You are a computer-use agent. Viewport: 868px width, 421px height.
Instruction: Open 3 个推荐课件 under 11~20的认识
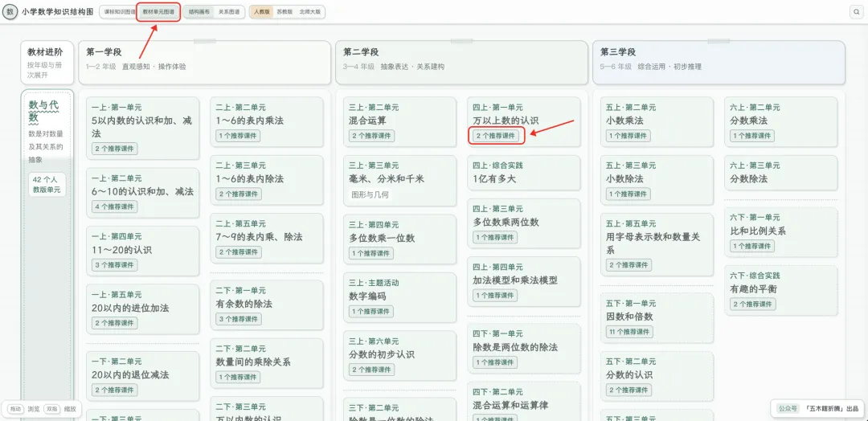tap(115, 265)
